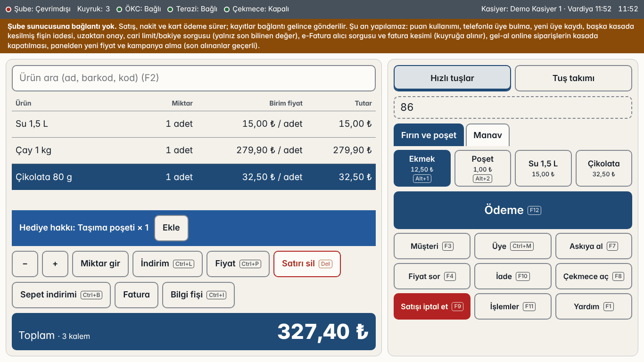Open the drawer with Çekmece aç
Screen dimensions: 644x362
point(594,276)
